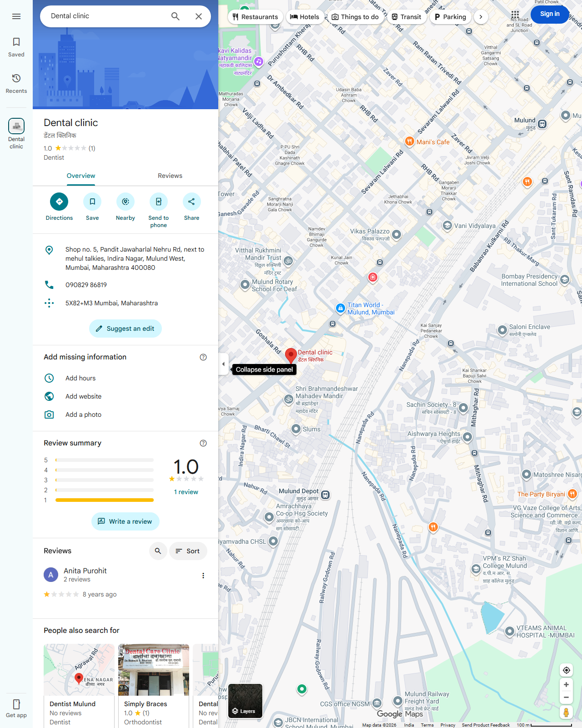Open Anita Purohit reviewer profile
The image size is (582, 728).
tap(85, 571)
